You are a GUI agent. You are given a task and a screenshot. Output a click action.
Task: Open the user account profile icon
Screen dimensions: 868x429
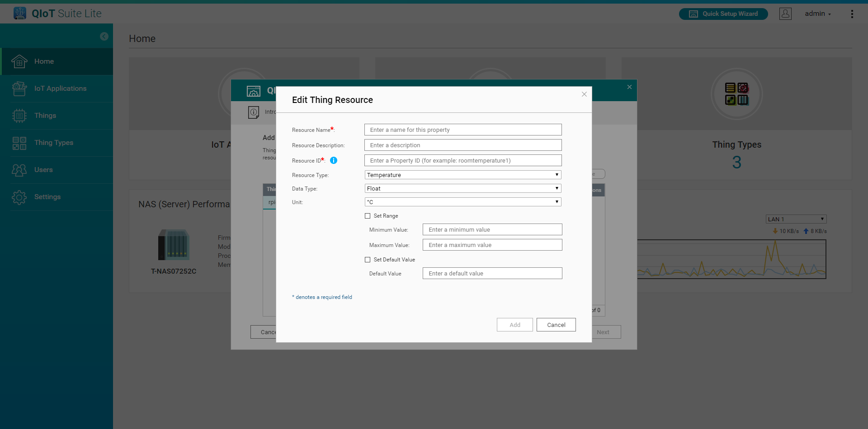(785, 14)
